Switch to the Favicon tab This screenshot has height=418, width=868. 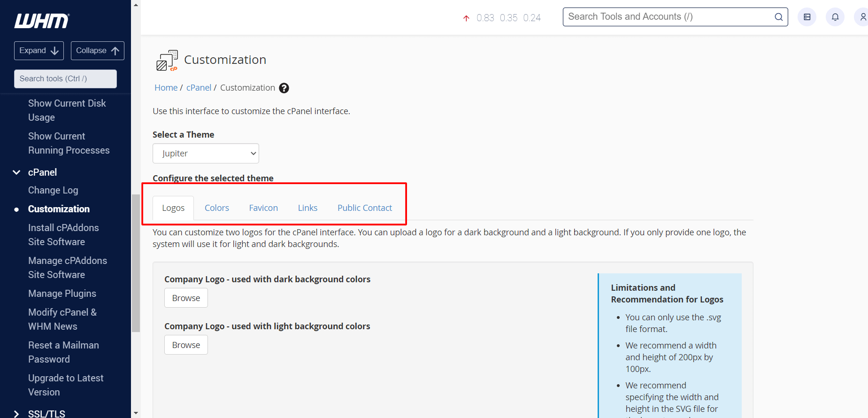[x=263, y=208]
